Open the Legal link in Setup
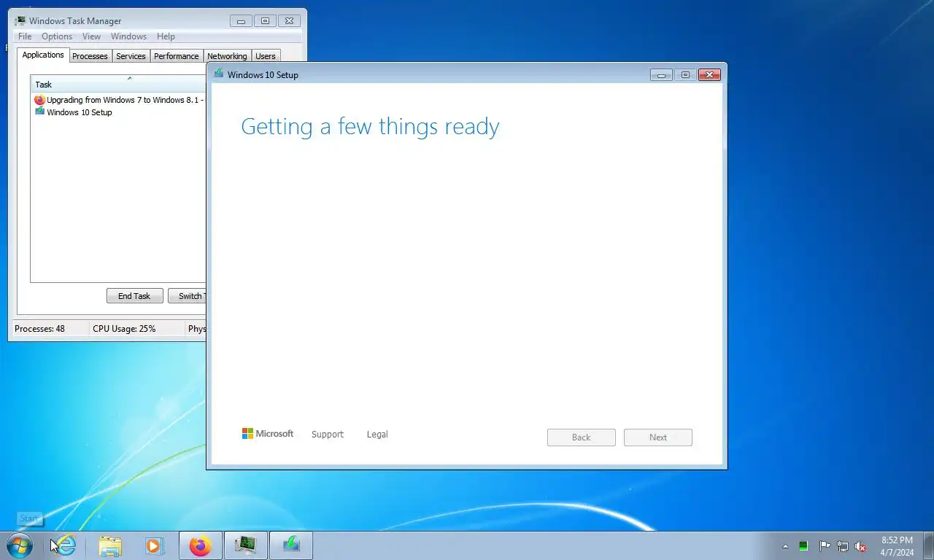934x560 pixels. click(x=377, y=434)
